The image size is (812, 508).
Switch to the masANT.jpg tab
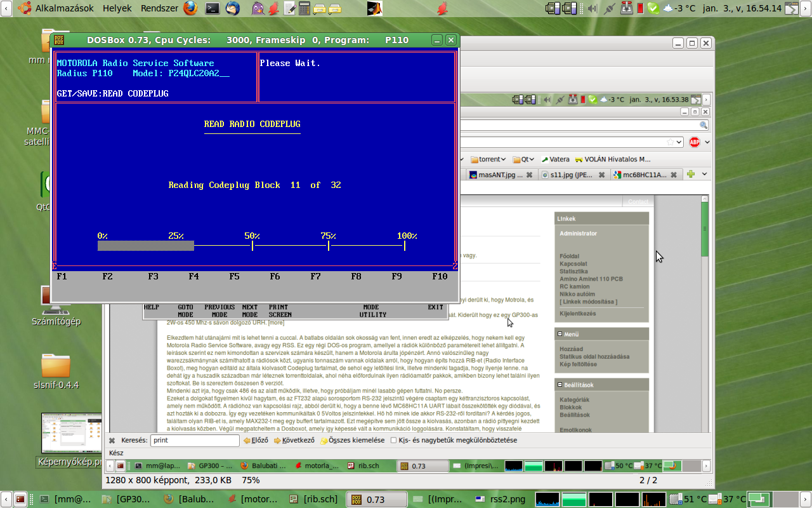[501, 175]
